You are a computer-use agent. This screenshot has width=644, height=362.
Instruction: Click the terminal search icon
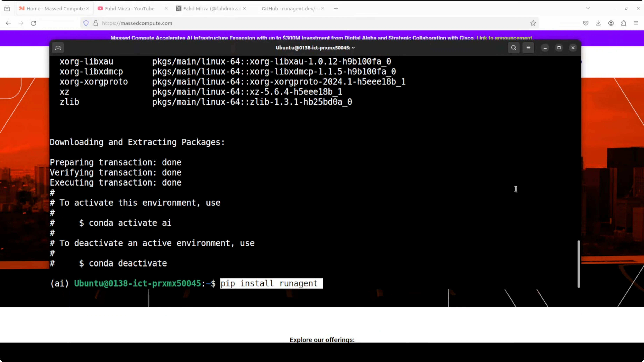[x=513, y=48]
